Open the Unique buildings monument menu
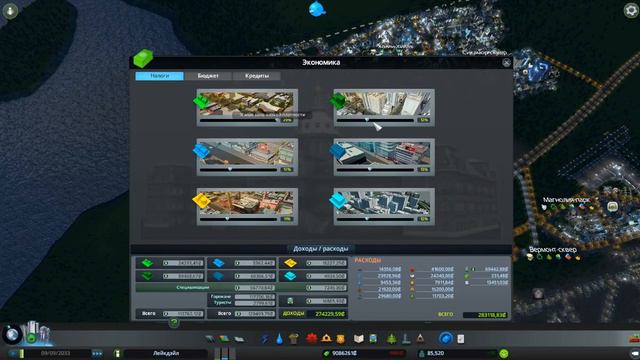640x360 pixels. pos(406,339)
